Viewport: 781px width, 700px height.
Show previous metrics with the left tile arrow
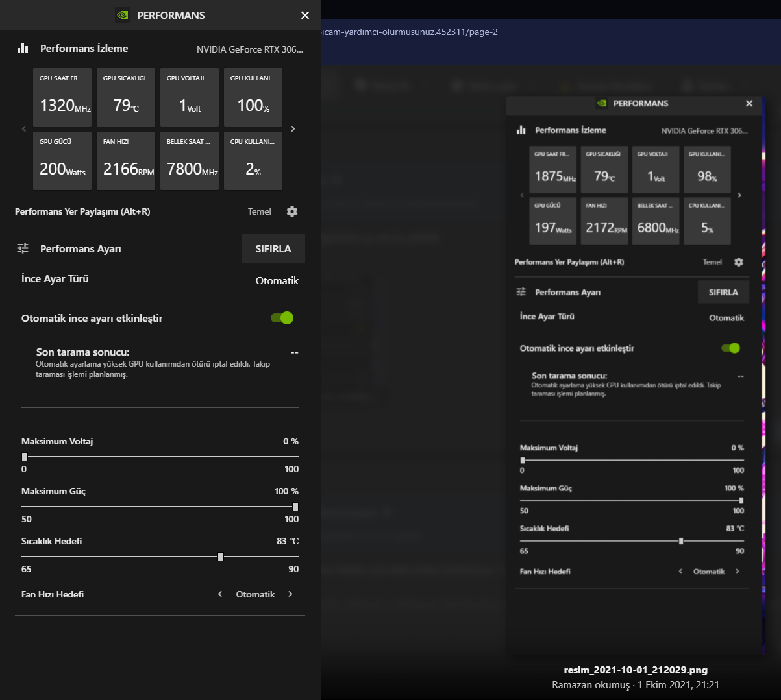[24, 129]
